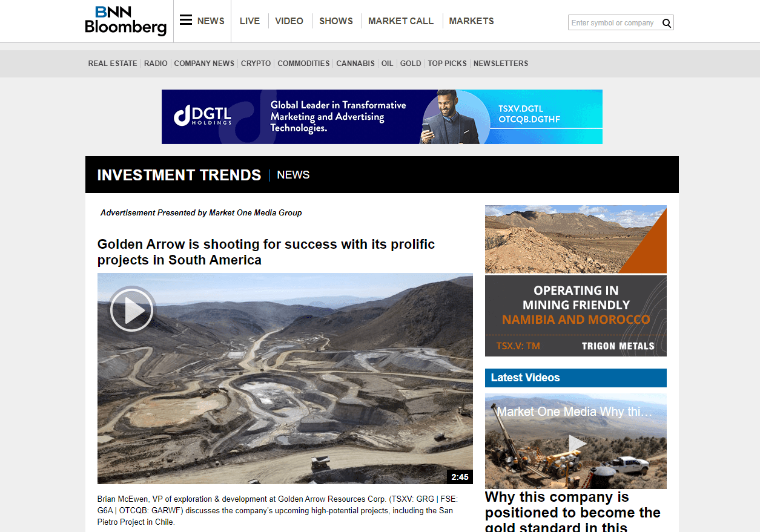The height and width of the screenshot is (532, 760).
Task: Open the Golden Arrow article headline
Action: [x=266, y=252]
